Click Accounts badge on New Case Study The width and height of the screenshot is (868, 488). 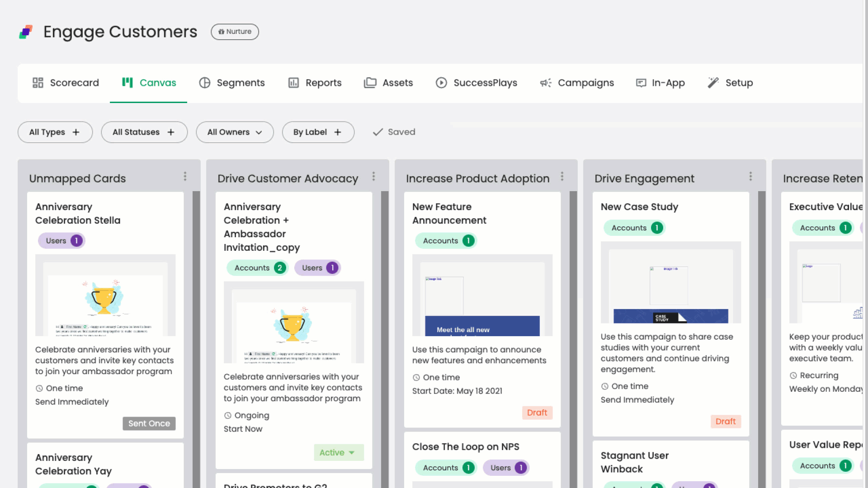point(635,228)
